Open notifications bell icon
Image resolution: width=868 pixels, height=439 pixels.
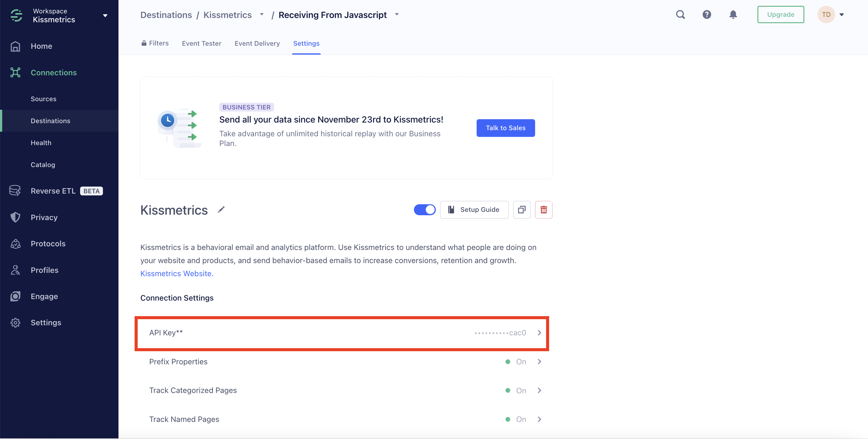click(733, 15)
